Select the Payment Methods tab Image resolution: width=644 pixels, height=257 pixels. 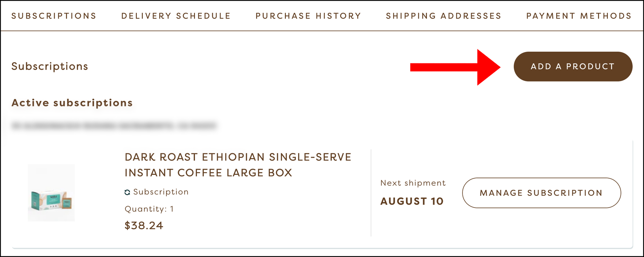[579, 16]
